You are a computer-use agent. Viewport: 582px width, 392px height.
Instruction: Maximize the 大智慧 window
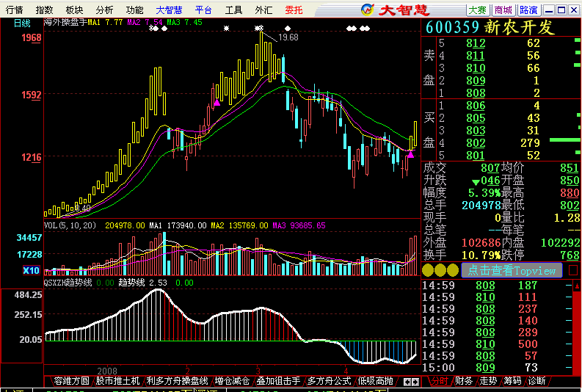[561, 10]
